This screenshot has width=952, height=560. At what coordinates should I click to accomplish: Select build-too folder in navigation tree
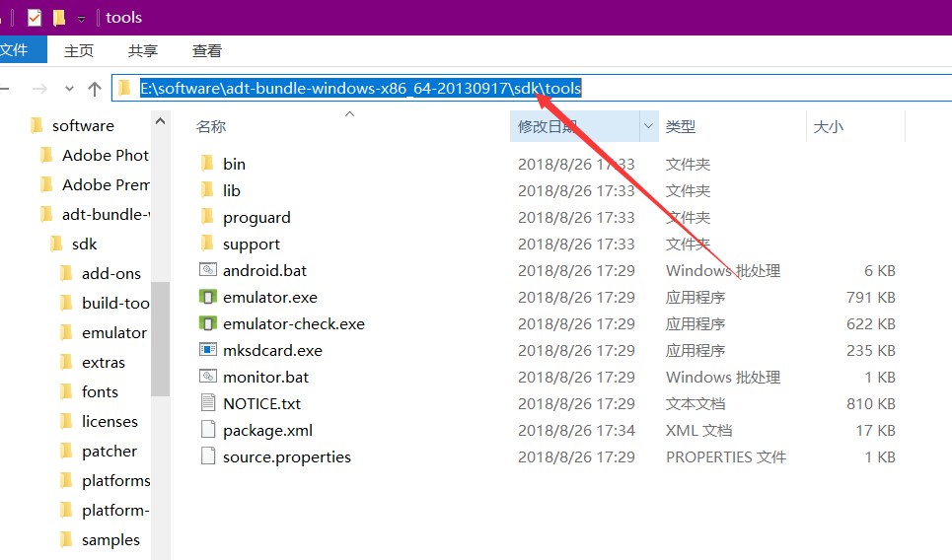(x=115, y=304)
